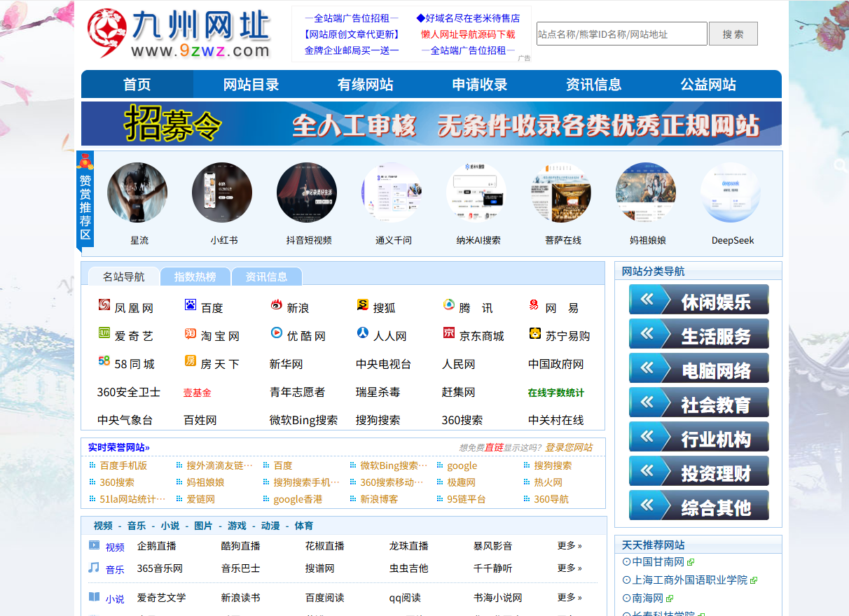This screenshot has height=616, width=849.
Task: Open the 抖音短视频 circular thumbnail
Action: 307,192
